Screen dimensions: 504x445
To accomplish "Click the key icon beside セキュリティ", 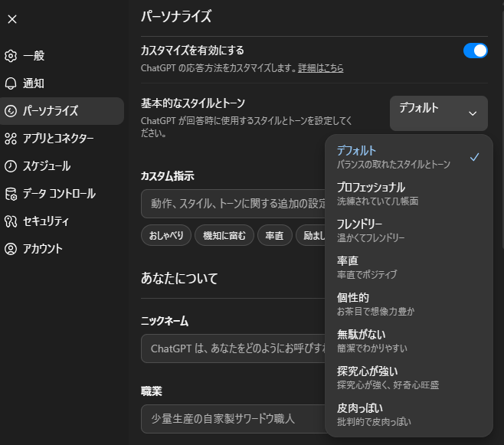I will [11, 221].
